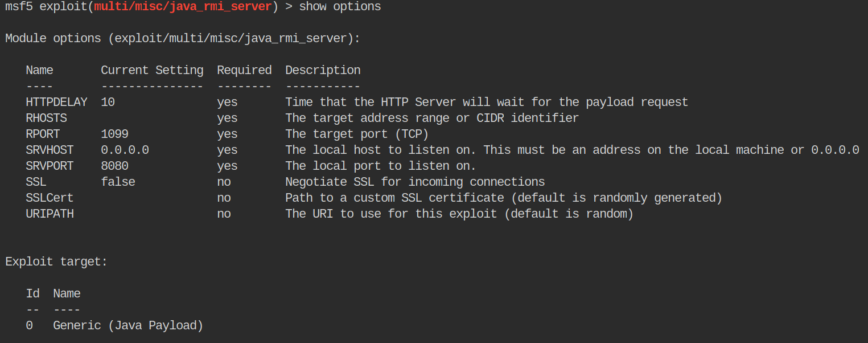868x343 pixels.
Task: Click the 'Required' column header
Action: point(244,70)
